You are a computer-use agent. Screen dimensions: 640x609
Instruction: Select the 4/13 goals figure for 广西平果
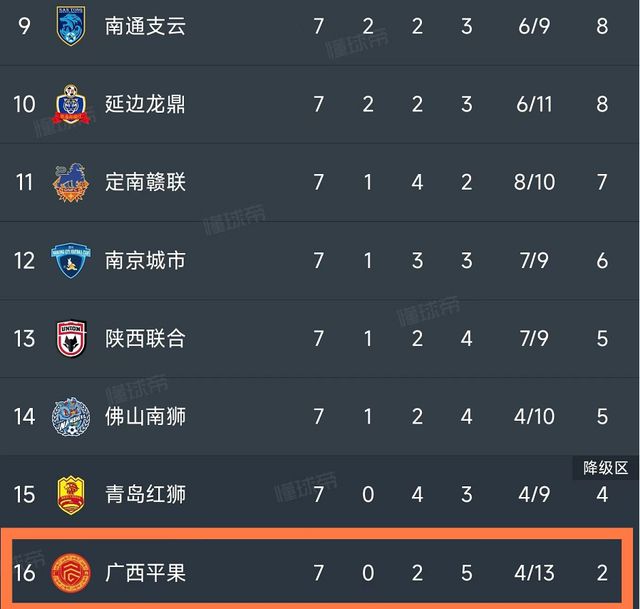click(x=534, y=573)
